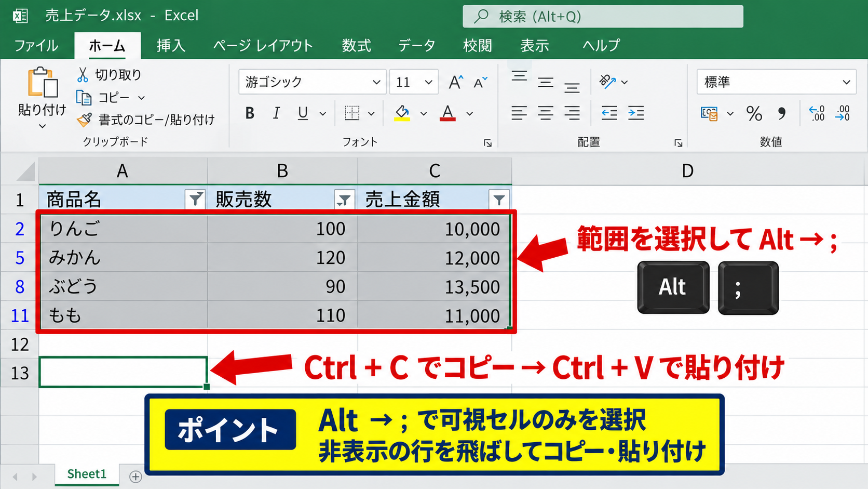Click the Cut (切り取り) scissors icon

[83, 75]
